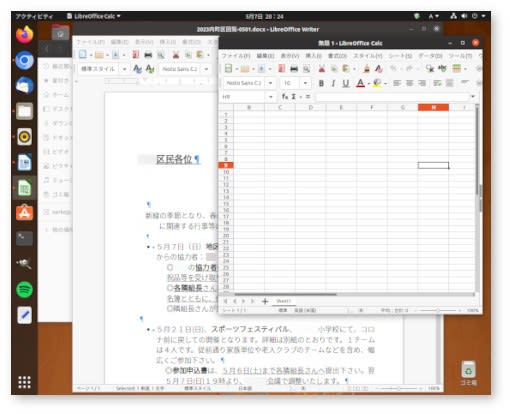
Task: Click the Cut scissors icon in Calc
Action: coord(321,69)
